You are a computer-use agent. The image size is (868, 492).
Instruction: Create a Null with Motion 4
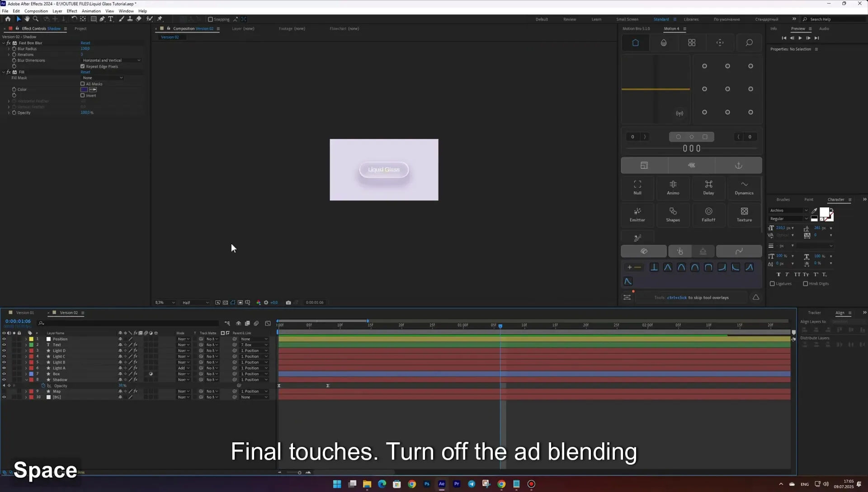[x=637, y=188]
